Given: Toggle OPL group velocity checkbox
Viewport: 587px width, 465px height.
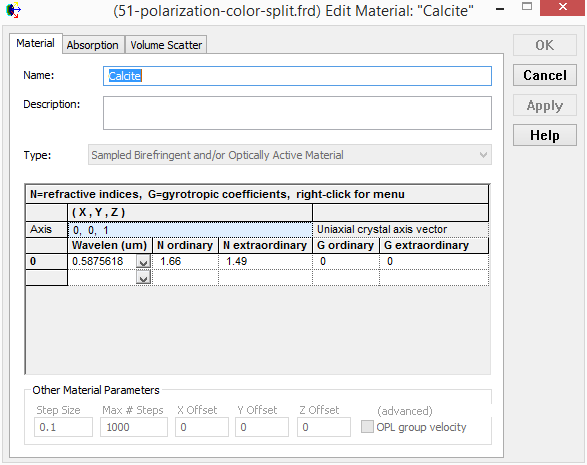Looking at the screenshot, I should coord(367,426).
